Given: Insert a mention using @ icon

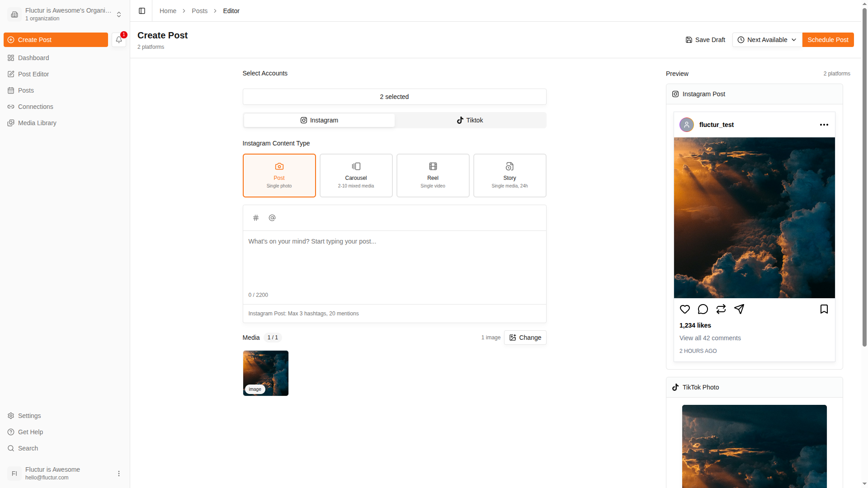Looking at the screenshot, I should point(272,218).
